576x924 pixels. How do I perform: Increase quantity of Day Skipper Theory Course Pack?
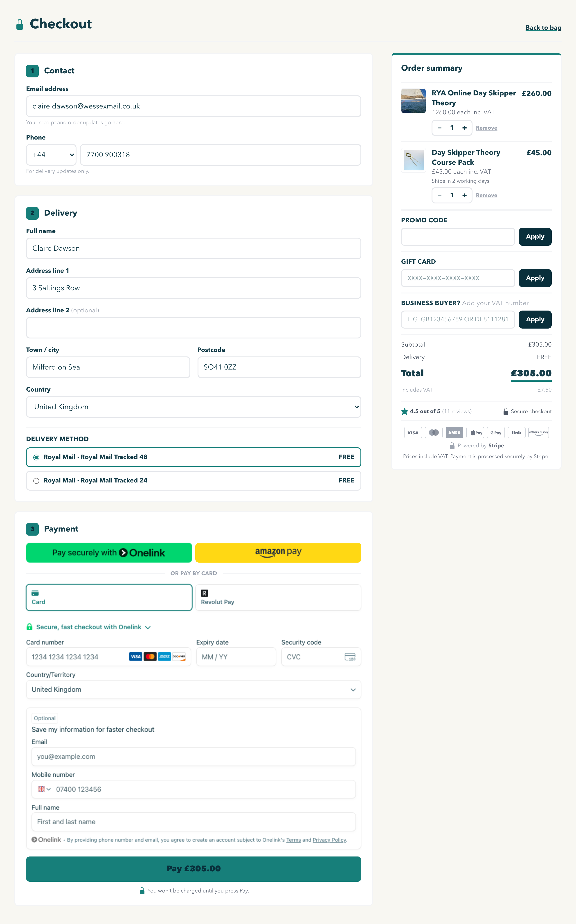click(x=464, y=196)
